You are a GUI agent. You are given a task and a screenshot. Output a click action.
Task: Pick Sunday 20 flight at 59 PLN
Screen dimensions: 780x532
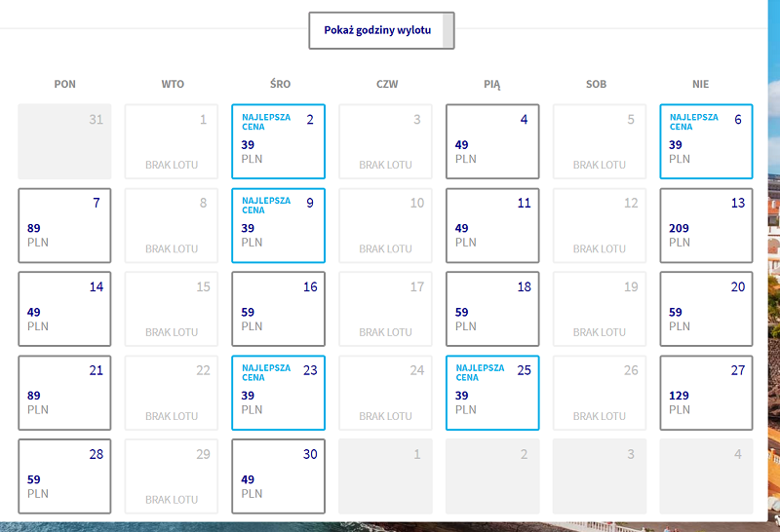pos(706,309)
